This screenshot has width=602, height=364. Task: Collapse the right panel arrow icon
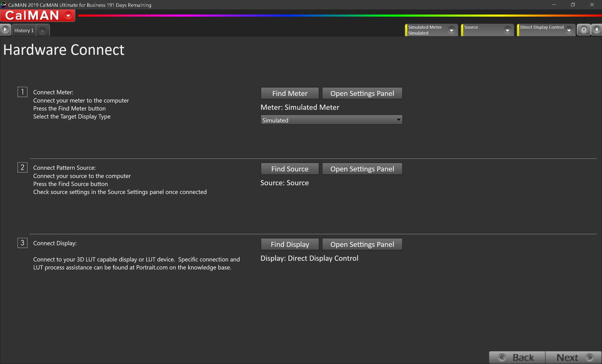coord(597,30)
